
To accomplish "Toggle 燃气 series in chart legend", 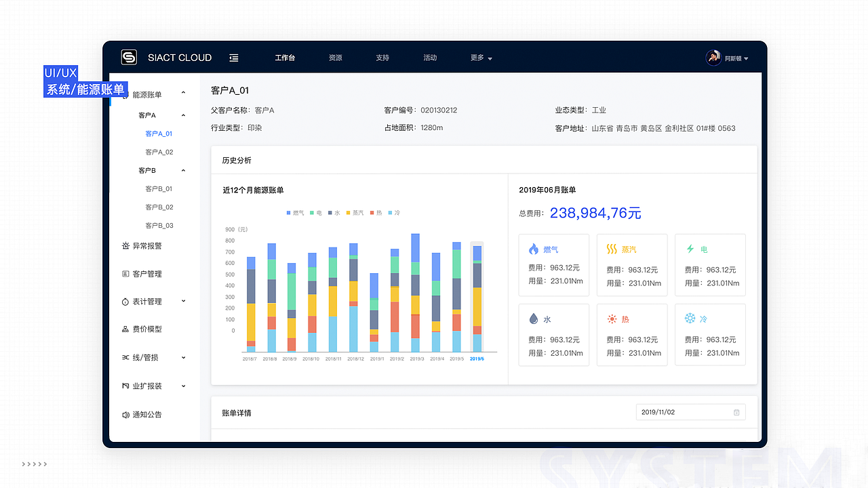I will tap(296, 213).
